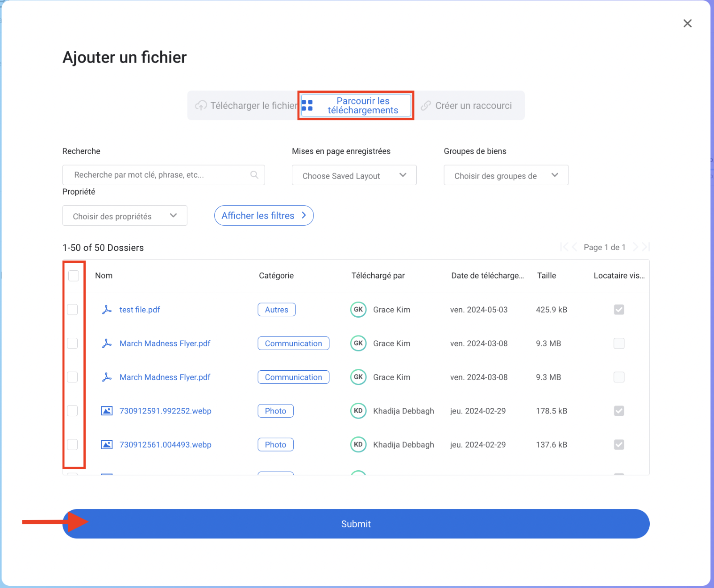Check the row box for 730912591.992252.webp
Image resolution: width=714 pixels, height=588 pixels.
pyautogui.click(x=72, y=411)
